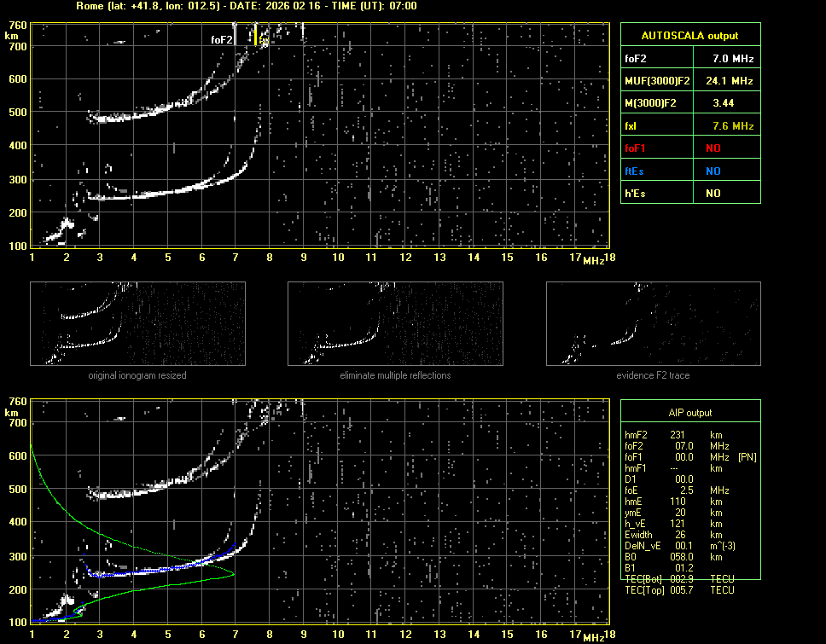
Task: Click the red foF1 label
Action: [637, 148]
